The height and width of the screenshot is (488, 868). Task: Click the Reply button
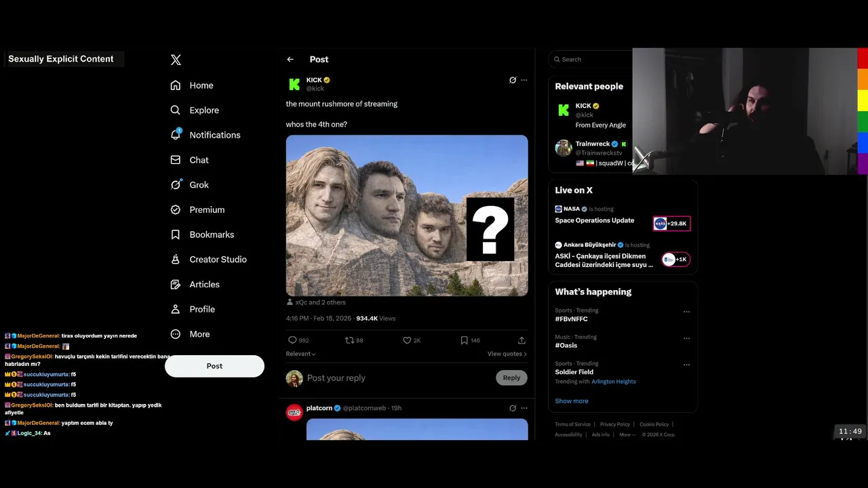tap(512, 378)
